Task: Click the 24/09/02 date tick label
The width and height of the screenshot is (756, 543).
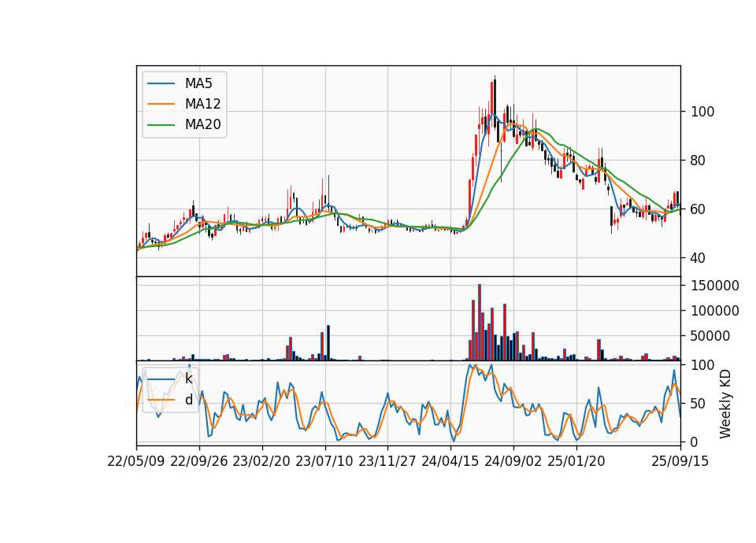Action: [x=513, y=461]
